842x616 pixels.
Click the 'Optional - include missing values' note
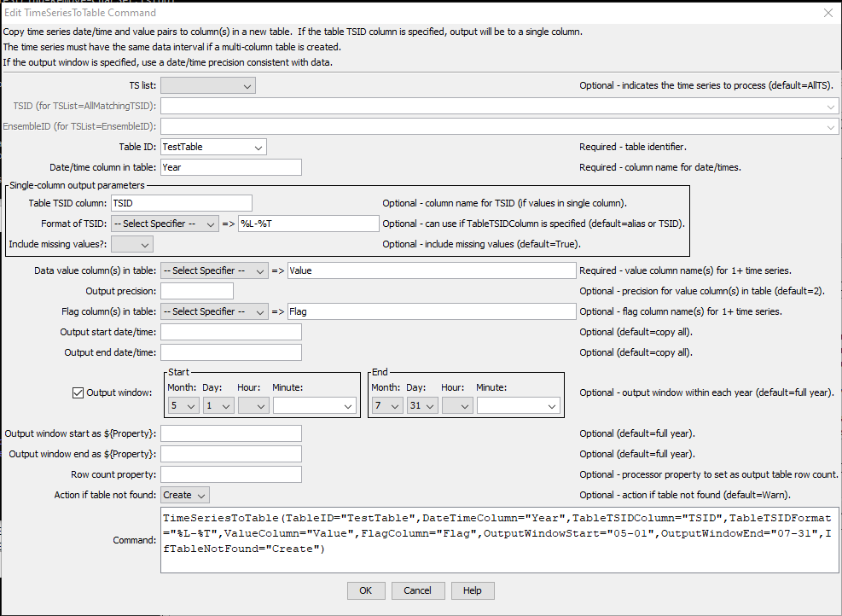point(482,244)
